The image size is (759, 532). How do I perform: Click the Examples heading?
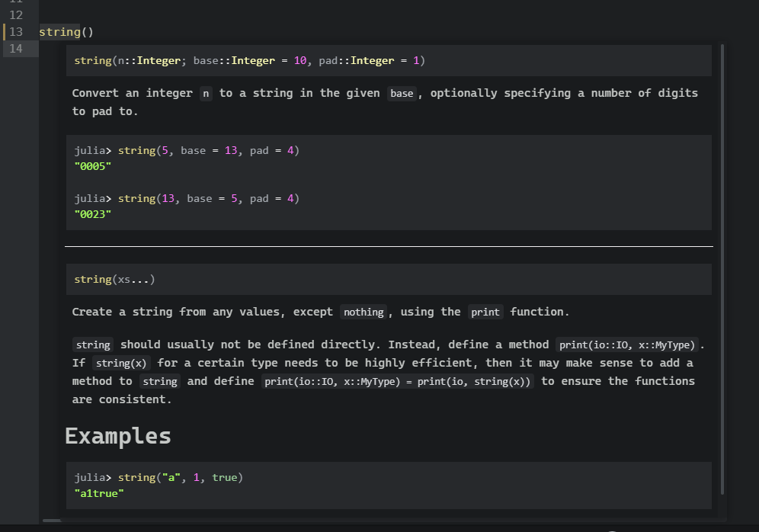click(118, 436)
